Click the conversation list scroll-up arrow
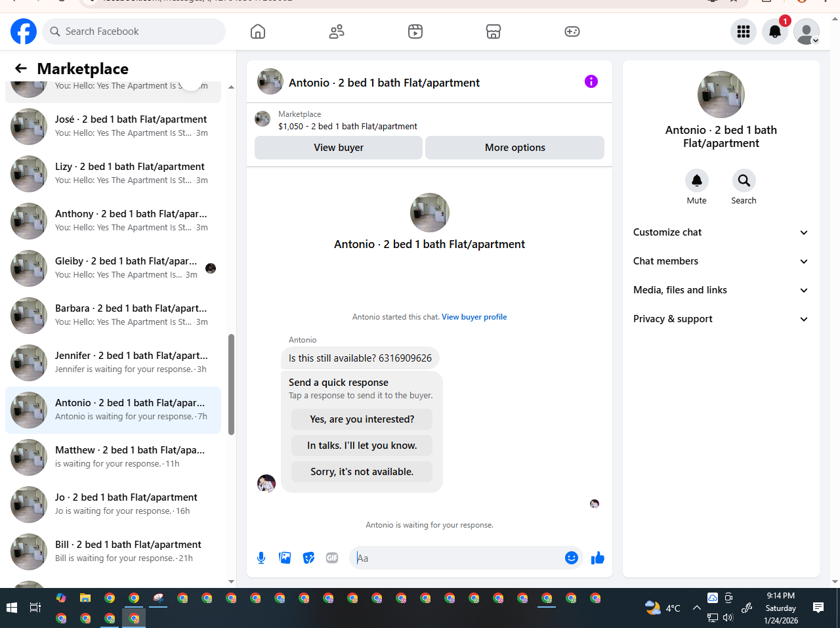840x628 pixels. point(231,87)
